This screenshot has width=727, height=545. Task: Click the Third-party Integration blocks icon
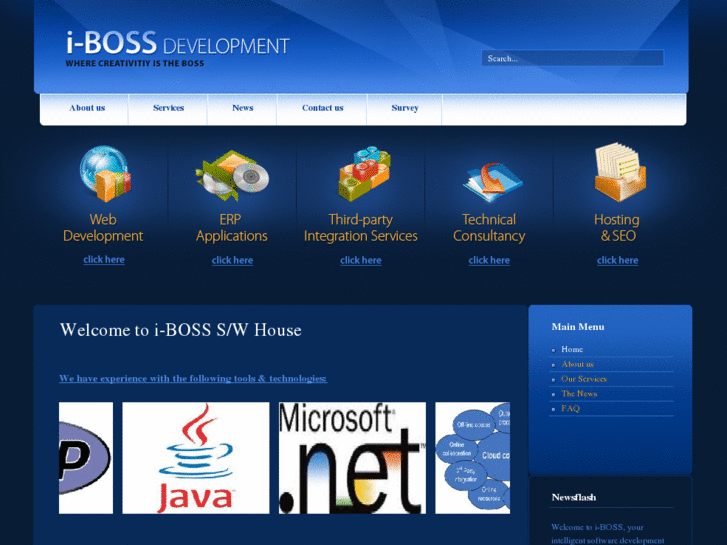[364, 173]
